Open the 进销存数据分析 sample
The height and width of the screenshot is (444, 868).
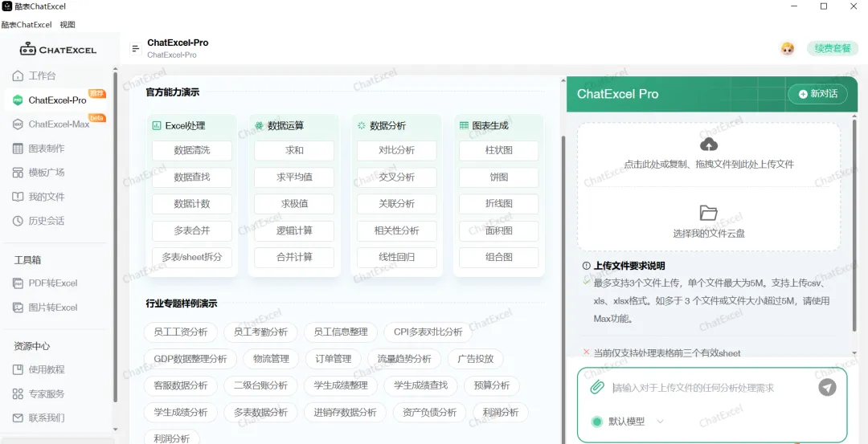pos(345,413)
